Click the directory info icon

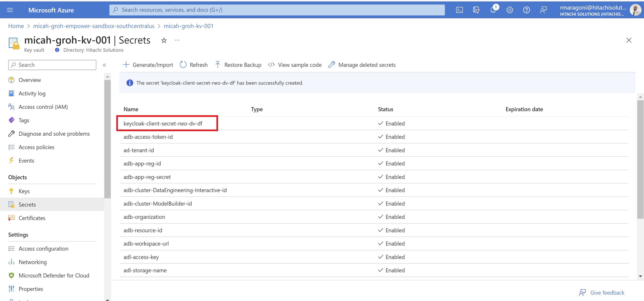pos(57,50)
